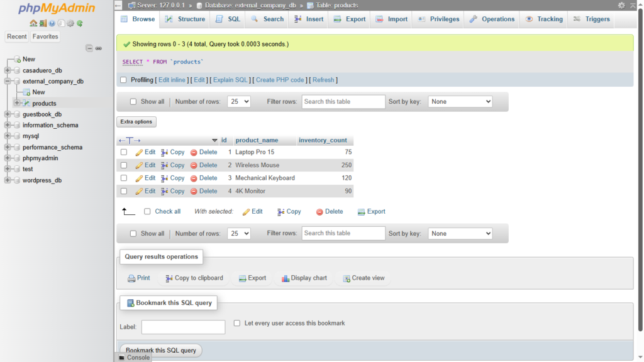Enable the Profiling checkbox

coord(123,80)
